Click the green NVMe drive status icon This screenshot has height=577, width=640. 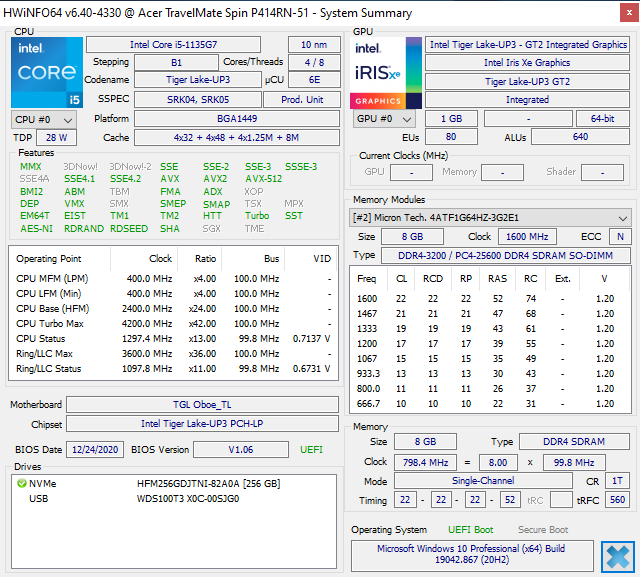click(22, 483)
